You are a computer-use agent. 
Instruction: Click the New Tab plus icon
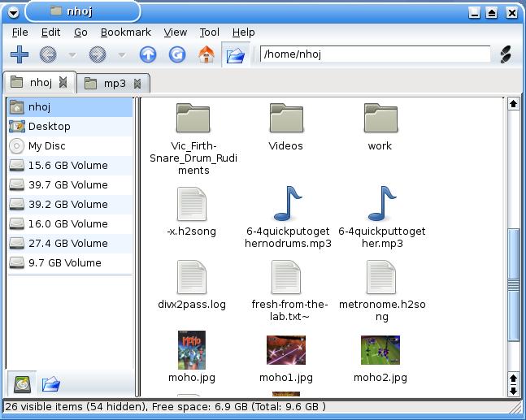[x=19, y=54]
